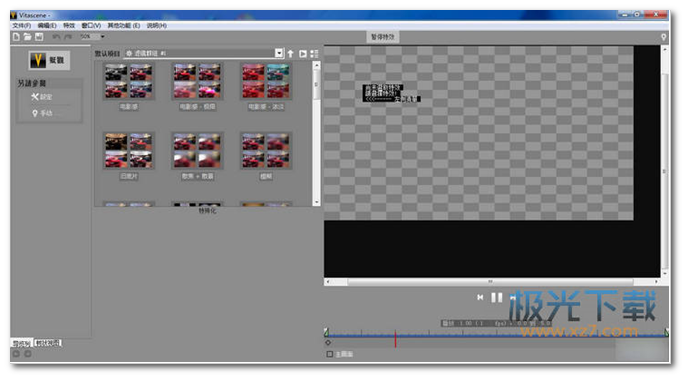Click the preview play icon above thumbnails
This screenshot has width=682, height=375.
[303, 54]
